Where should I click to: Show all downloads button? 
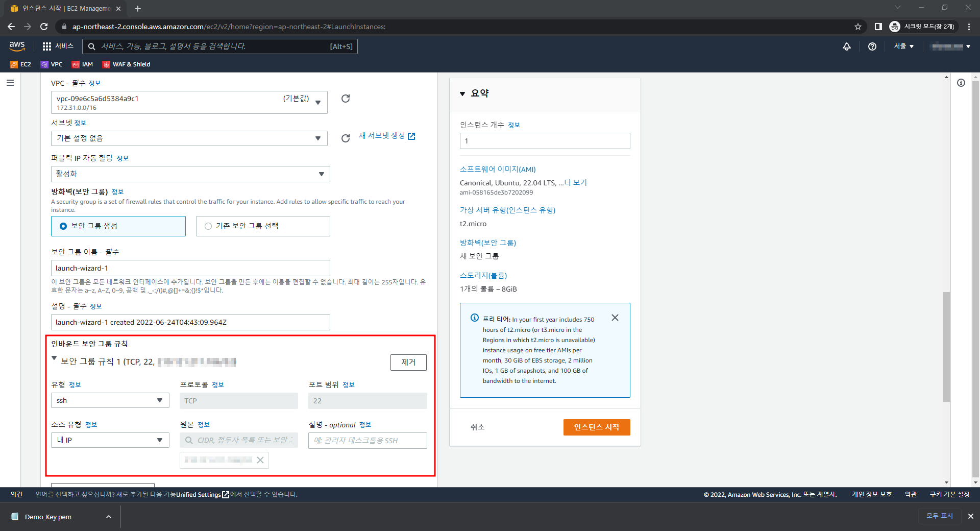pos(940,516)
